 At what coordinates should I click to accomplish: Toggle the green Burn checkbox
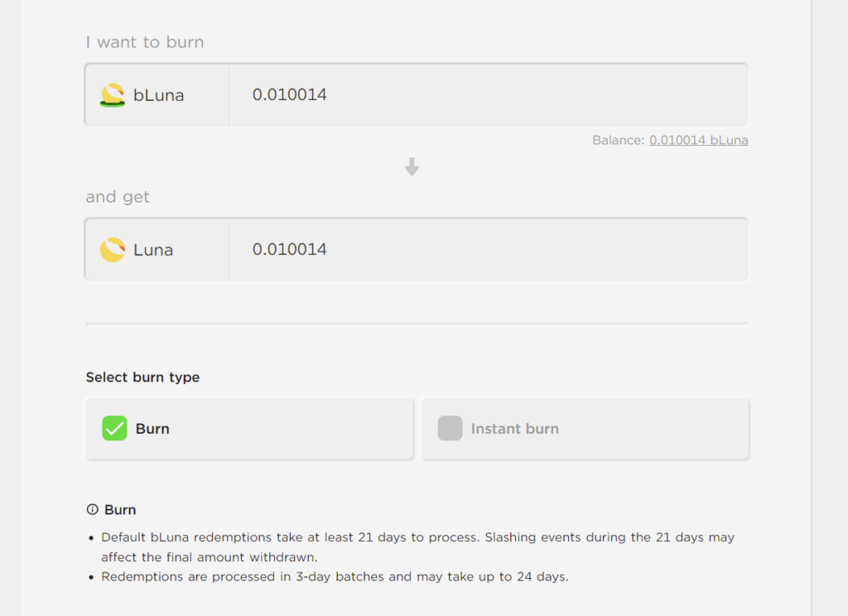click(x=114, y=429)
